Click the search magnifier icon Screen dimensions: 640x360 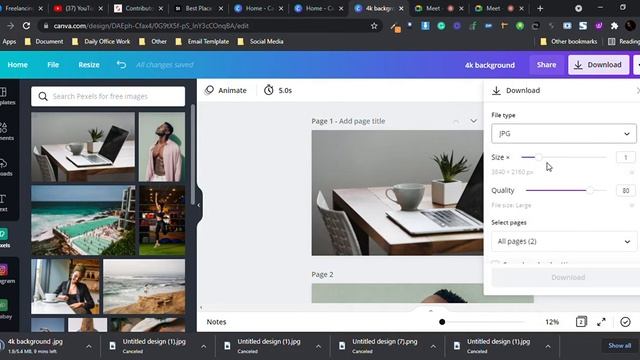tap(43, 96)
